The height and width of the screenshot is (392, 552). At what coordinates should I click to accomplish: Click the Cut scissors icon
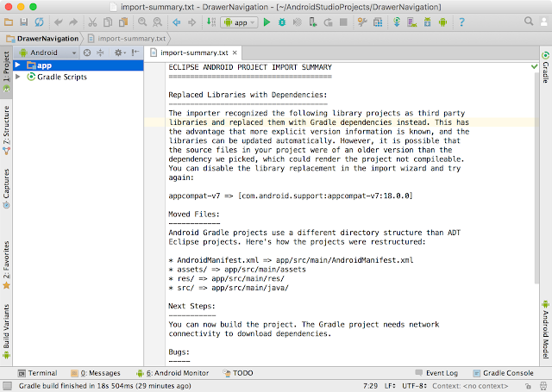(x=92, y=22)
